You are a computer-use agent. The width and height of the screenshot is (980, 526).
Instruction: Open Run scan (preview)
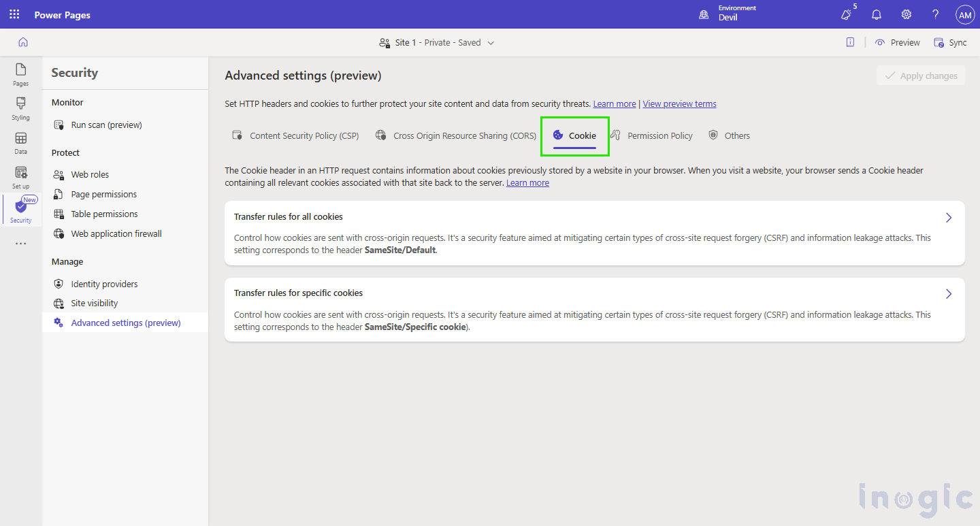click(107, 125)
